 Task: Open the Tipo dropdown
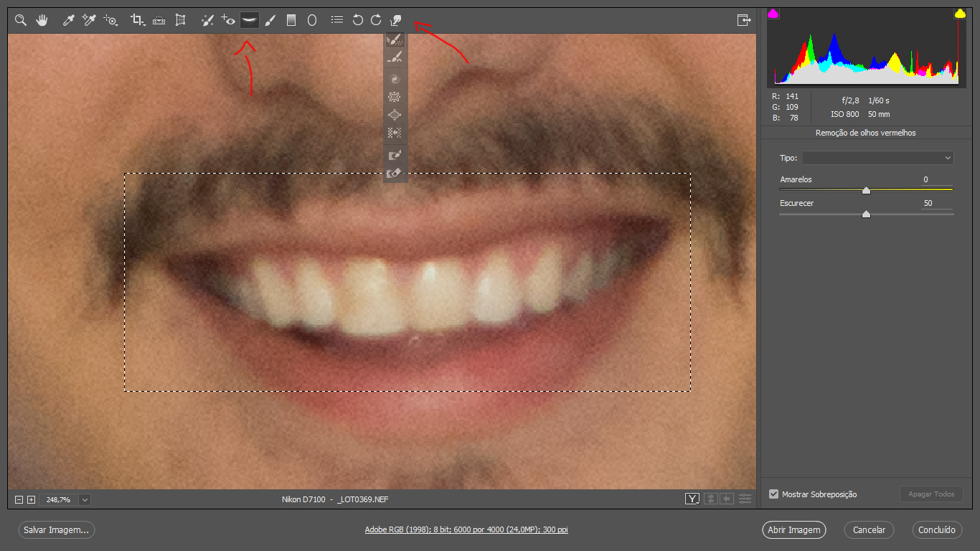[x=877, y=158]
